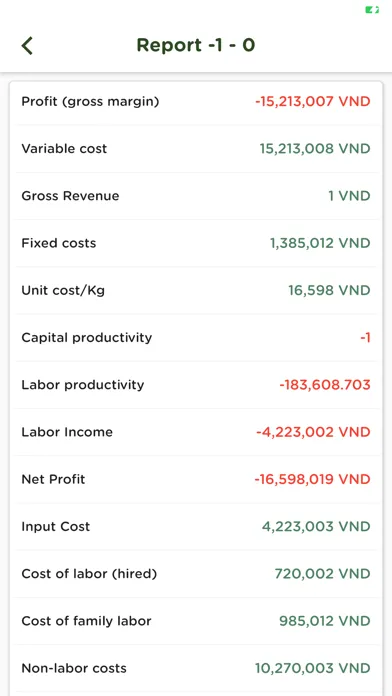Tap the Gross Revenue label
Viewport: 392px width, 696px height.
[70, 196]
